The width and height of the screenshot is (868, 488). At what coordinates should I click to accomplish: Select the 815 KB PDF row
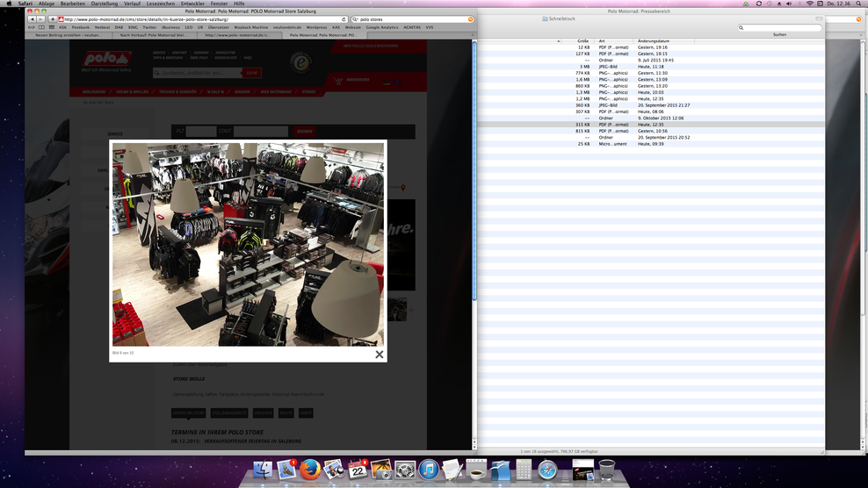tap(651, 131)
